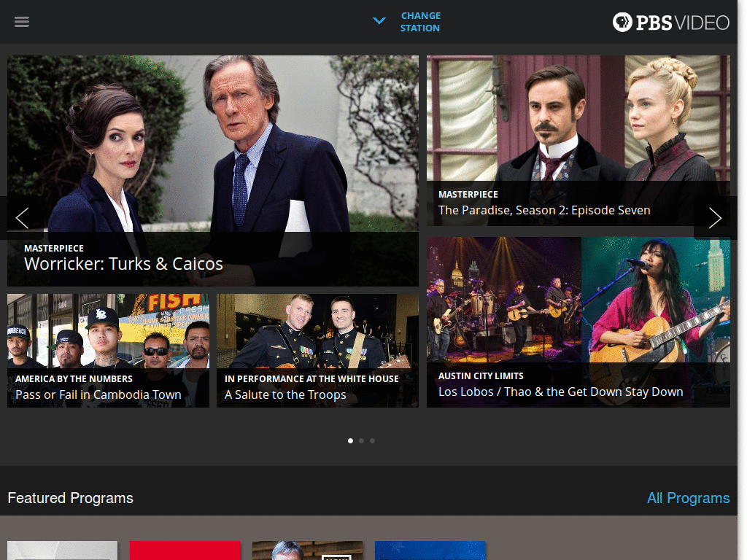
Task: Click the Change Station label
Action: (x=420, y=22)
